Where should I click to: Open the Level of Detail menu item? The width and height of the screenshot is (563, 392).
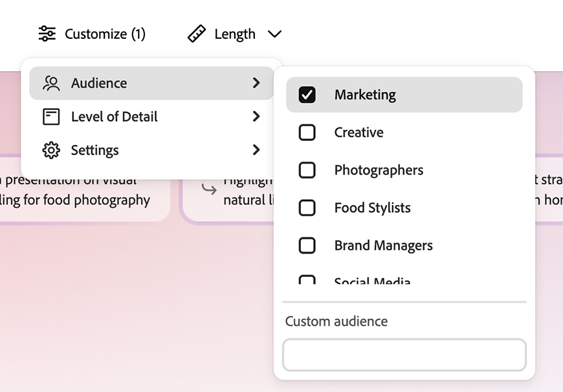tap(151, 116)
